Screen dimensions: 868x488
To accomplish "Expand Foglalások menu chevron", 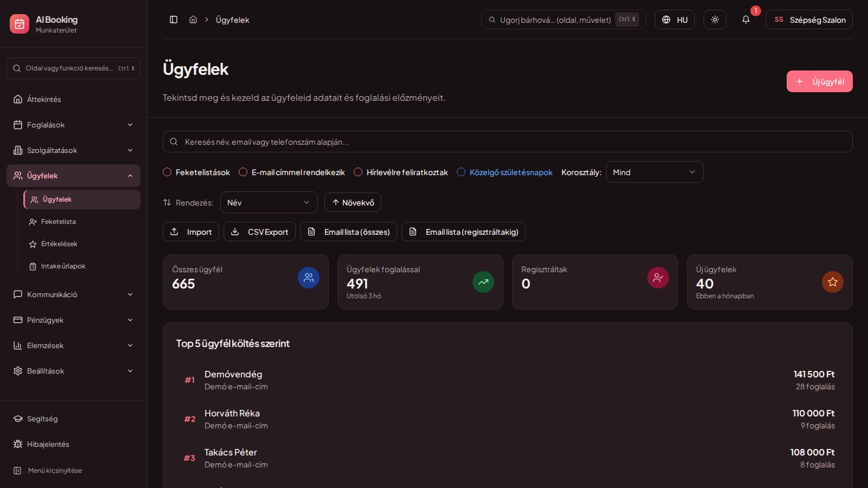I will pos(130,125).
